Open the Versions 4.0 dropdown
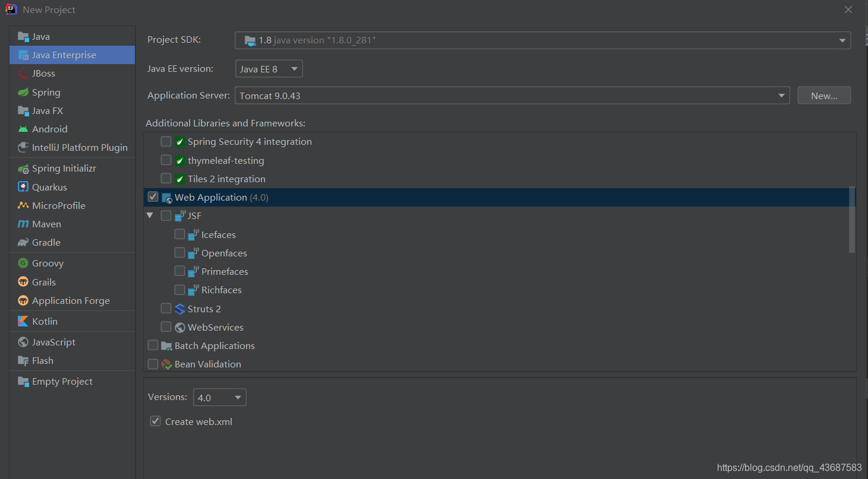Viewport: 868px width, 479px height. point(220,398)
